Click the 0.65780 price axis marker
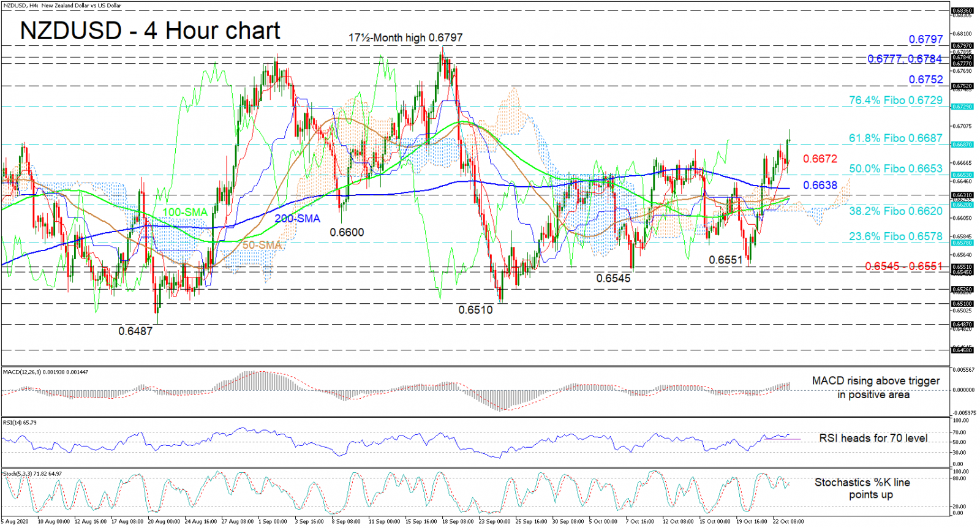 pyautogui.click(x=962, y=243)
